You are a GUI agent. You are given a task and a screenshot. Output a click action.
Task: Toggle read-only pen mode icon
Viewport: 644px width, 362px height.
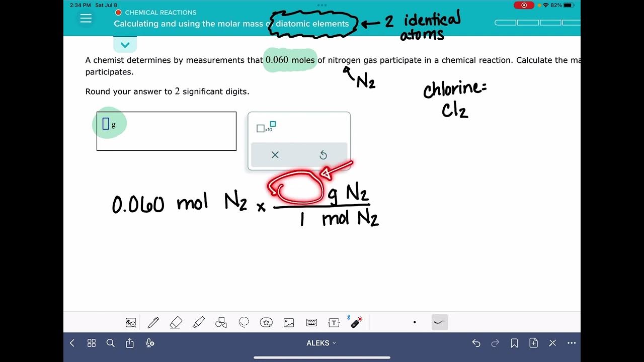click(552, 343)
